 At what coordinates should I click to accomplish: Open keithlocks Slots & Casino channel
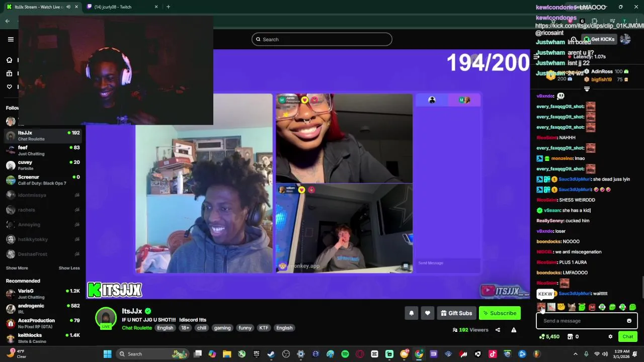pyautogui.click(x=43, y=338)
